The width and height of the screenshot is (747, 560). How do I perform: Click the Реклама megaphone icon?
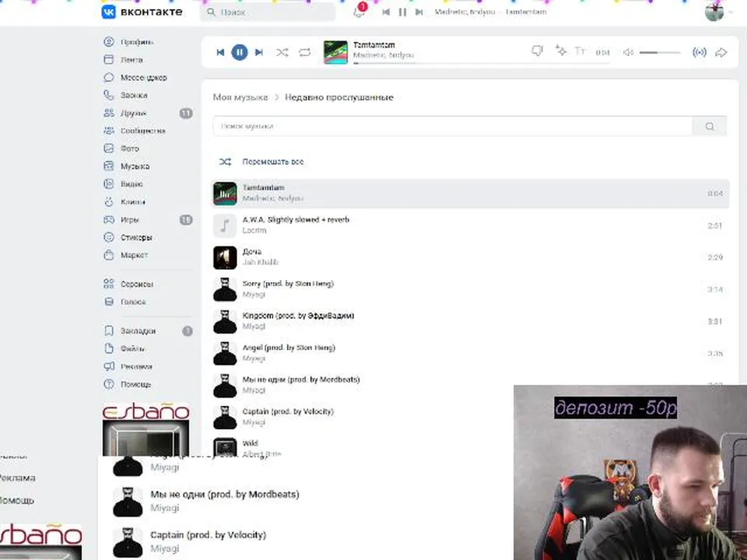click(109, 366)
